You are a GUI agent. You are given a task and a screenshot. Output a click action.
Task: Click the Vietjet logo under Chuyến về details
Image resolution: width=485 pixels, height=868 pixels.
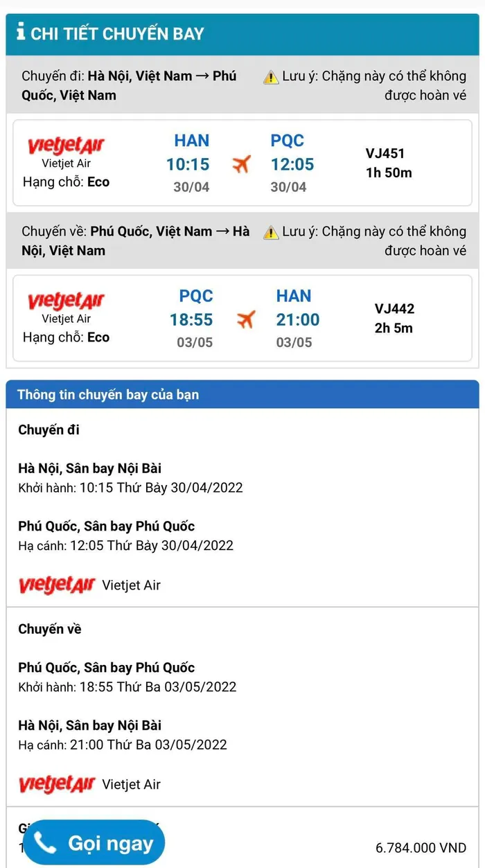(x=56, y=785)
